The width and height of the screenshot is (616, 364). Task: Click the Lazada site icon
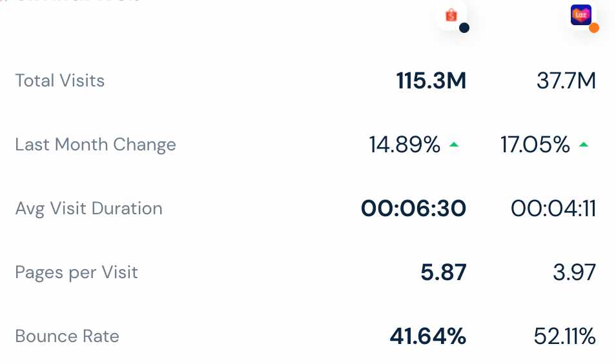click(581, 15)
